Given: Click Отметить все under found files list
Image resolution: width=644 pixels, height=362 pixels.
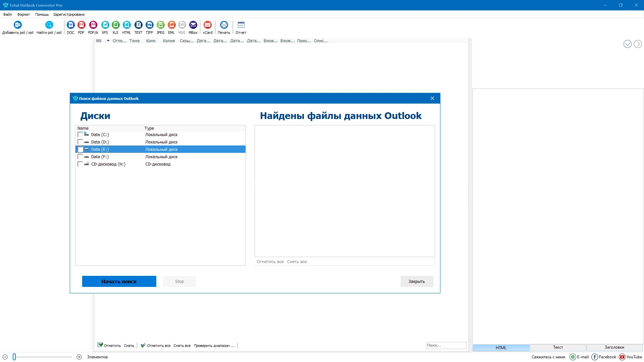Looking at the screenshot, I should pyautogui.click(x=270, y=262).
